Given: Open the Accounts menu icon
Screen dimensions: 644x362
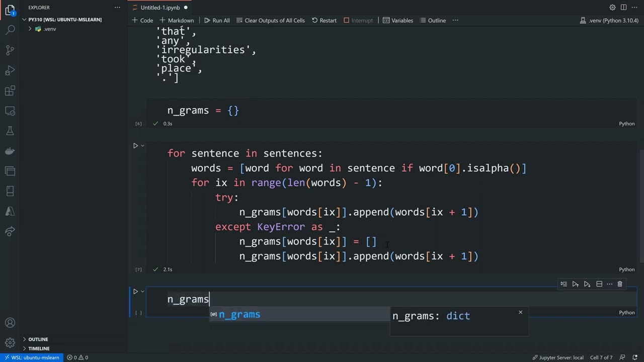Looking at the screenshot, I should click(10, 323).
